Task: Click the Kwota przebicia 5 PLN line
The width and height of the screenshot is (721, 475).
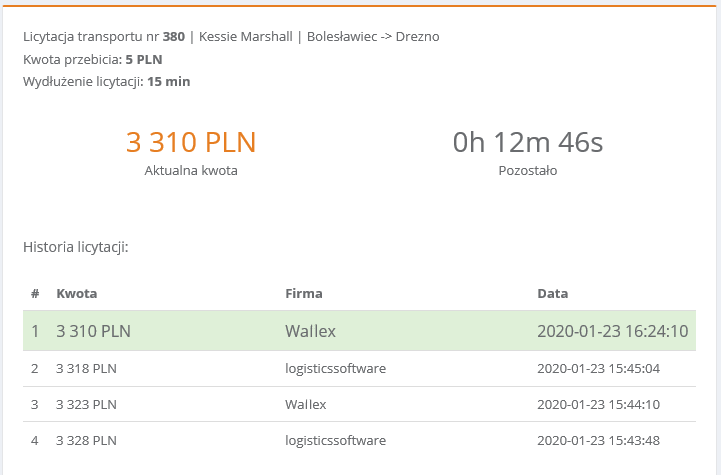Action: pos(93,59)
